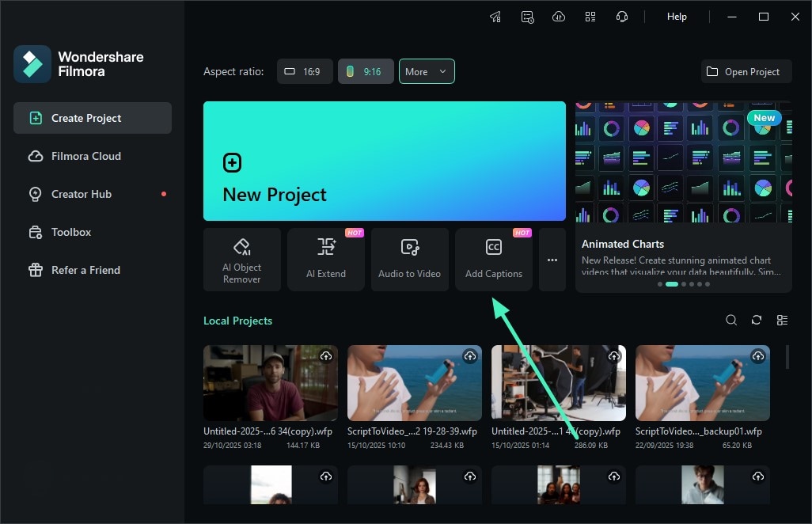Open ScriptToVideo..._backup01.wfp project thumbnail
The height and width of the screenshot is (524, 812).
point(702,383)
